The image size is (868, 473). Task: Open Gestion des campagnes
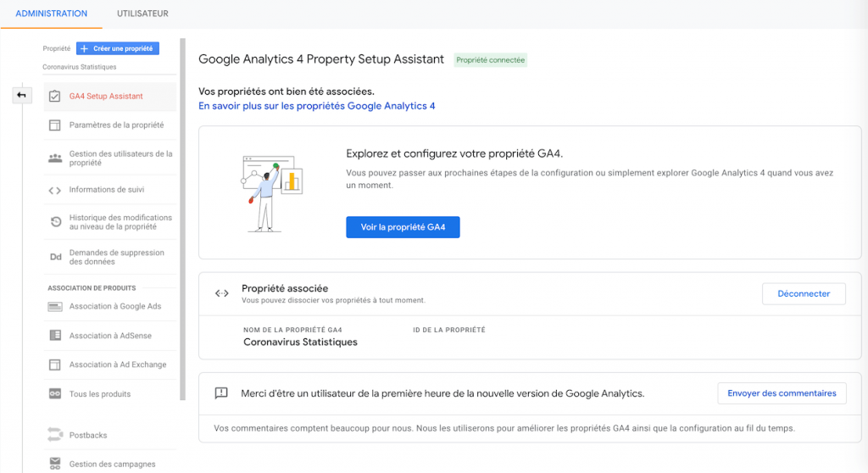pos(110,465)
